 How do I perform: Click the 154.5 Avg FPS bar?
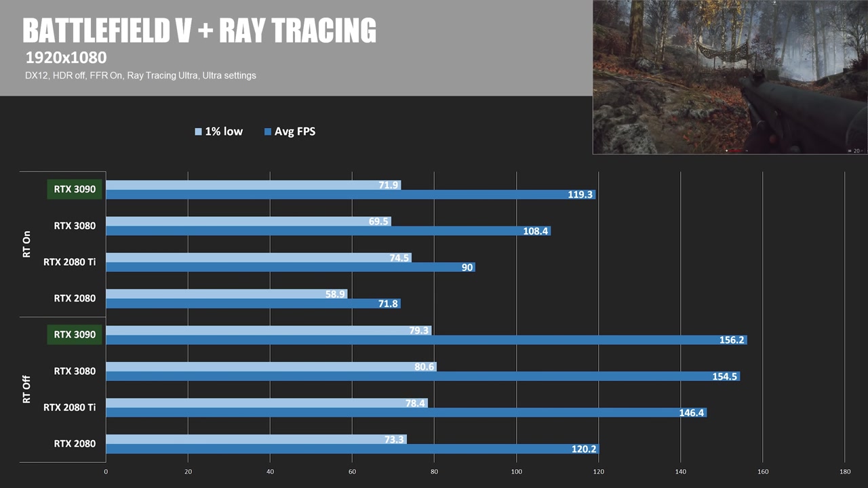[423, 376]
